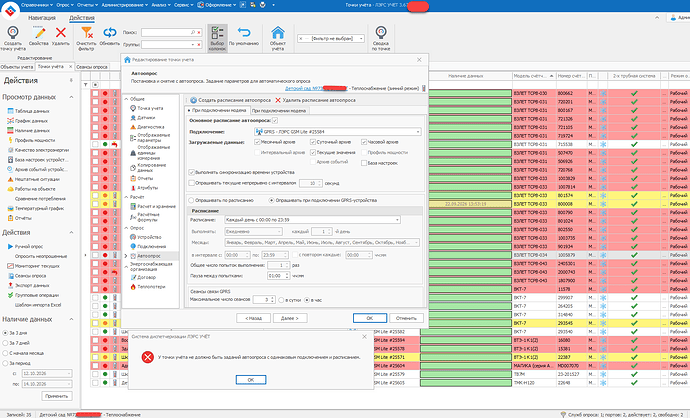
Task: Open the Анализ menu
Action: point(161,5)
